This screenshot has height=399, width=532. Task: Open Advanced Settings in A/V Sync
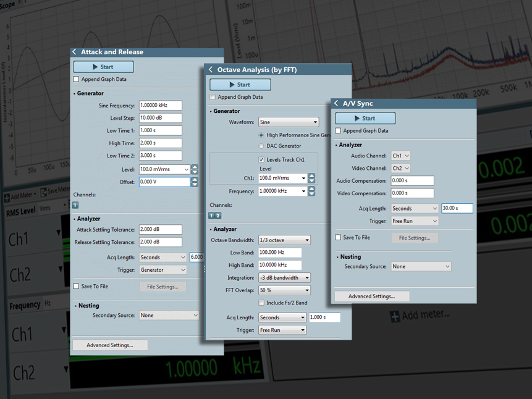(371, 296)
